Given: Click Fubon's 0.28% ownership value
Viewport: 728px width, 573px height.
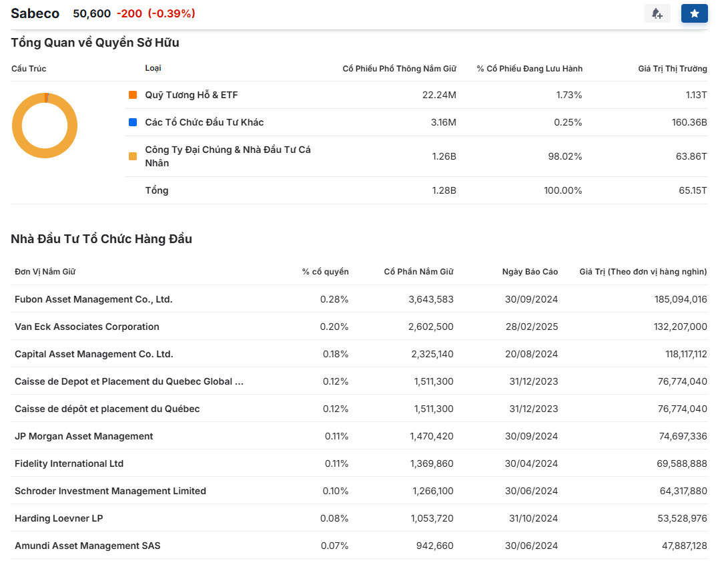Looking at the screenshot, I should 334,299.
